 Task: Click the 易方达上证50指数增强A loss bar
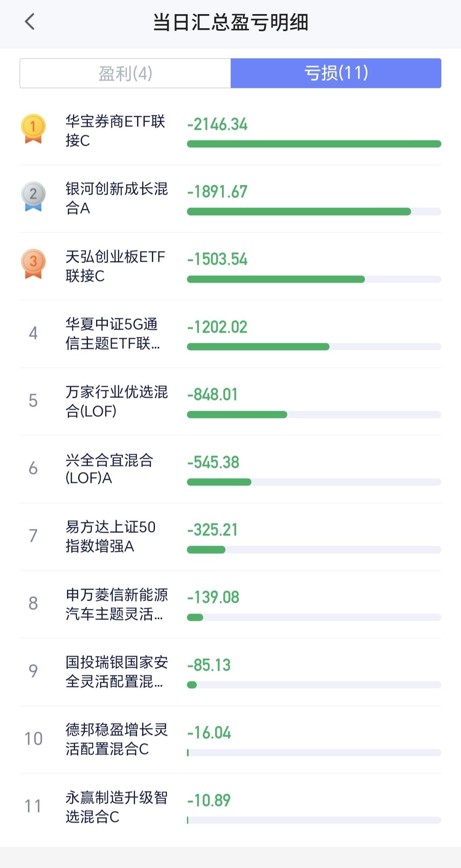click(x=314, y=550)
